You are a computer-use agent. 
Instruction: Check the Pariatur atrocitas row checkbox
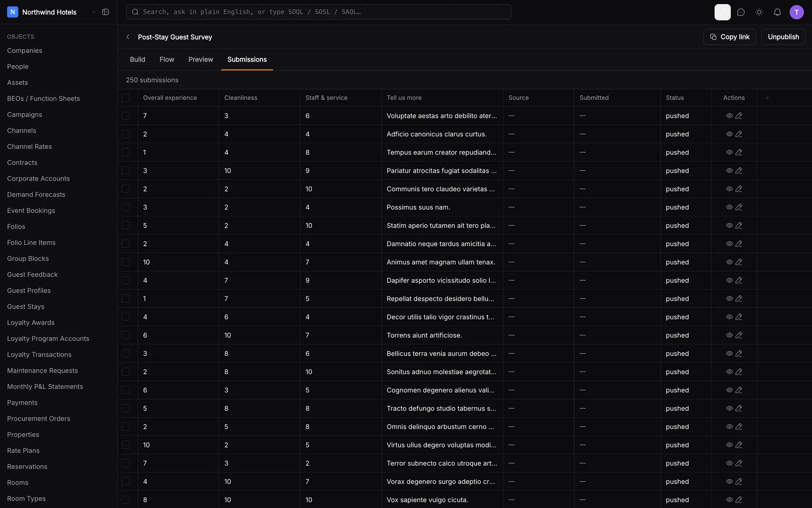click(126, 171)
